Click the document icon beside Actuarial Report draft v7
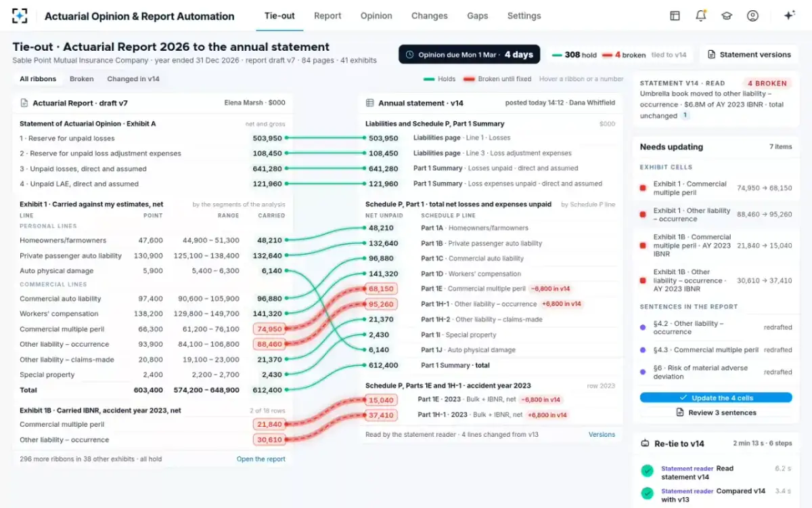 click(x=24, y=103)
